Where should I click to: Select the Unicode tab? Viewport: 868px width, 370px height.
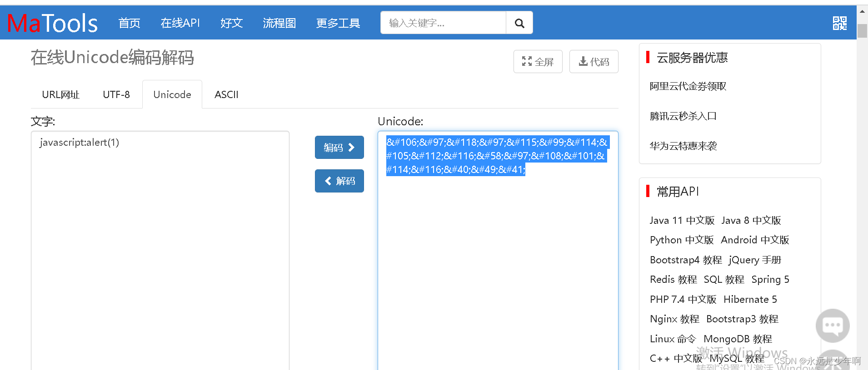pyautogui.click(x=172, y=94)
